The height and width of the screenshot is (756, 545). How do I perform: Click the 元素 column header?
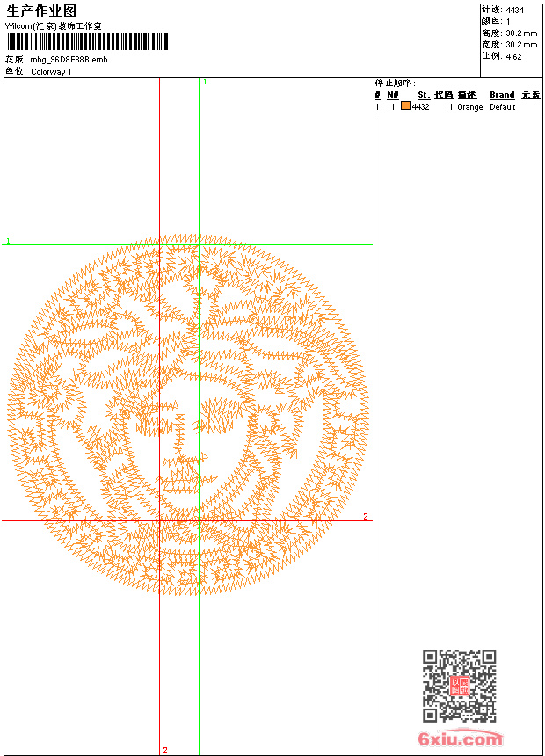(x=530, y=95)
